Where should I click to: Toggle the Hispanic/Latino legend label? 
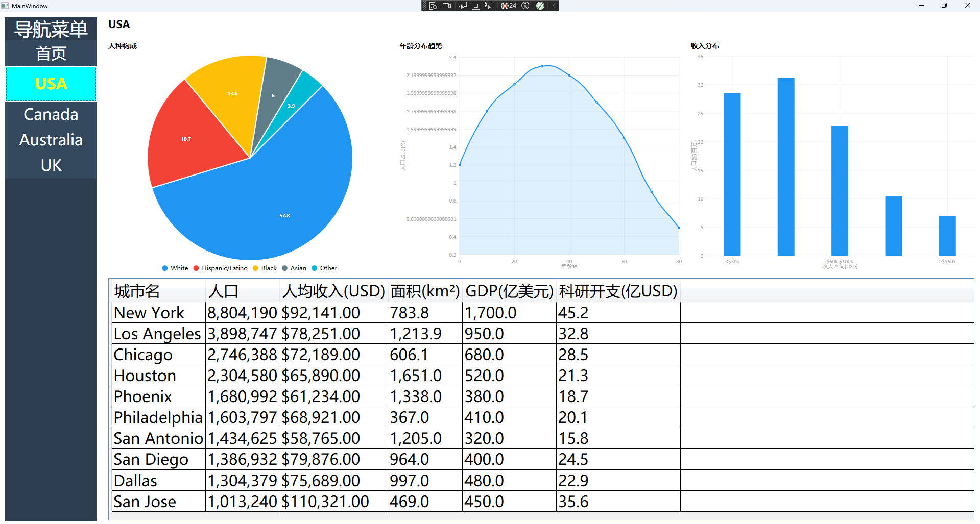click(x=225, y=268)
